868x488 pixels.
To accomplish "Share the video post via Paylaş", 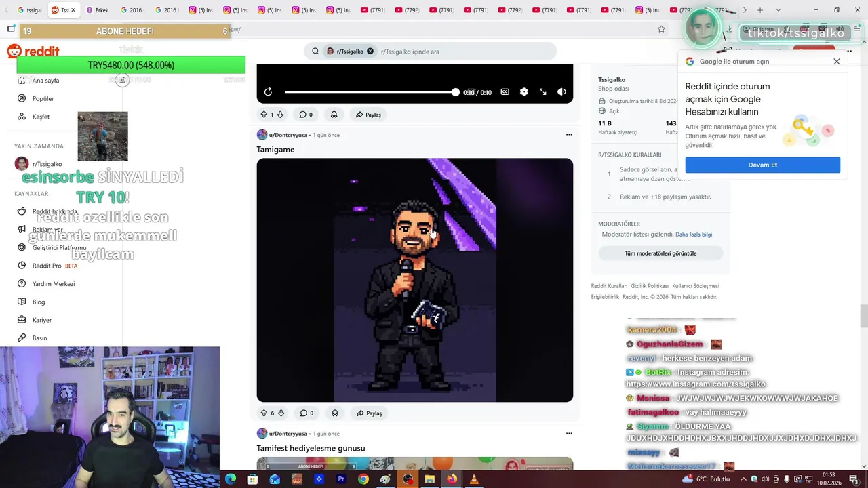I will [369, 115].
